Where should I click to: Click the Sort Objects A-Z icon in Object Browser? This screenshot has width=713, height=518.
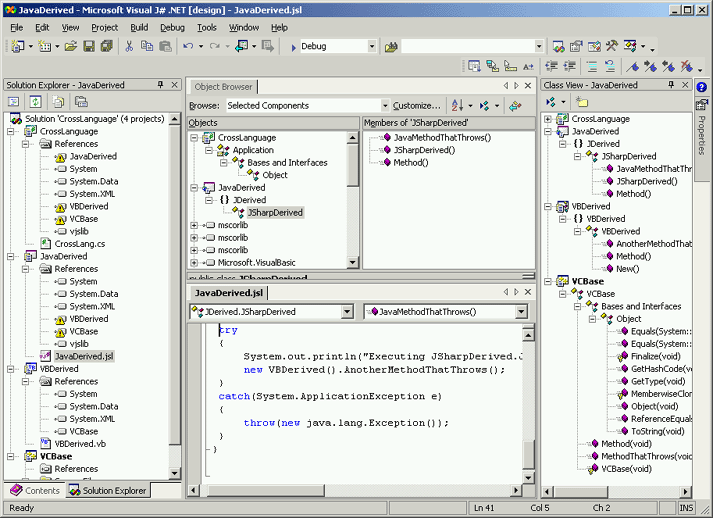click(457, 106)
